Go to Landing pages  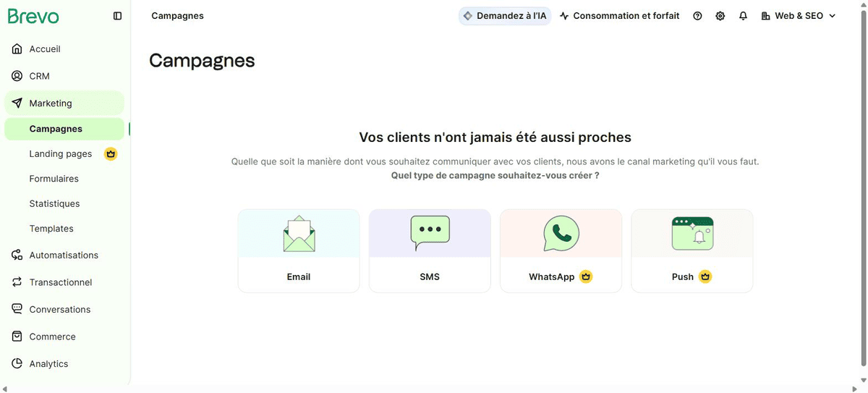coord(61,153)
